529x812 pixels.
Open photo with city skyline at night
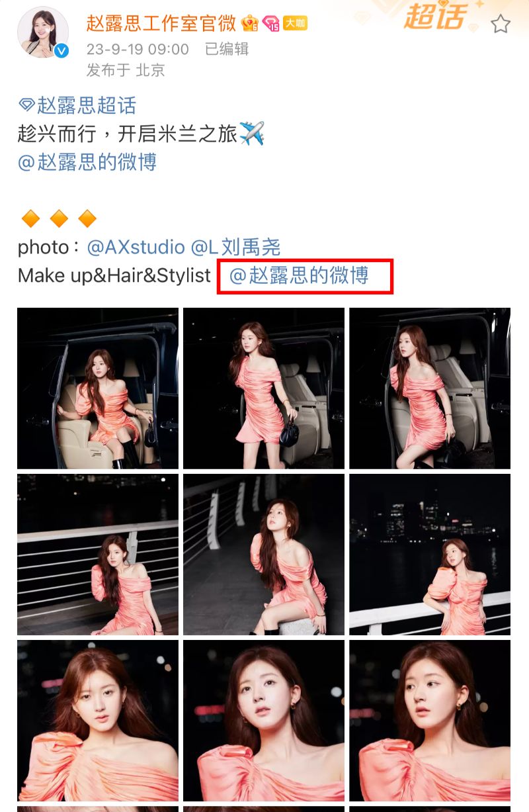(430, 555)
